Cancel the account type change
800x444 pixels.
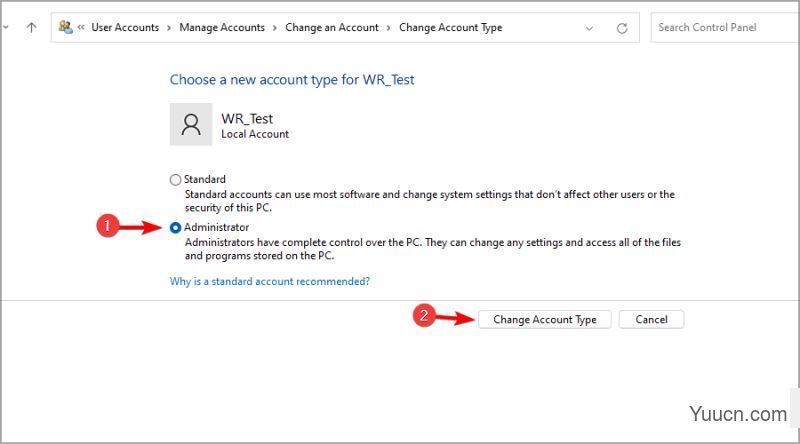652,319
